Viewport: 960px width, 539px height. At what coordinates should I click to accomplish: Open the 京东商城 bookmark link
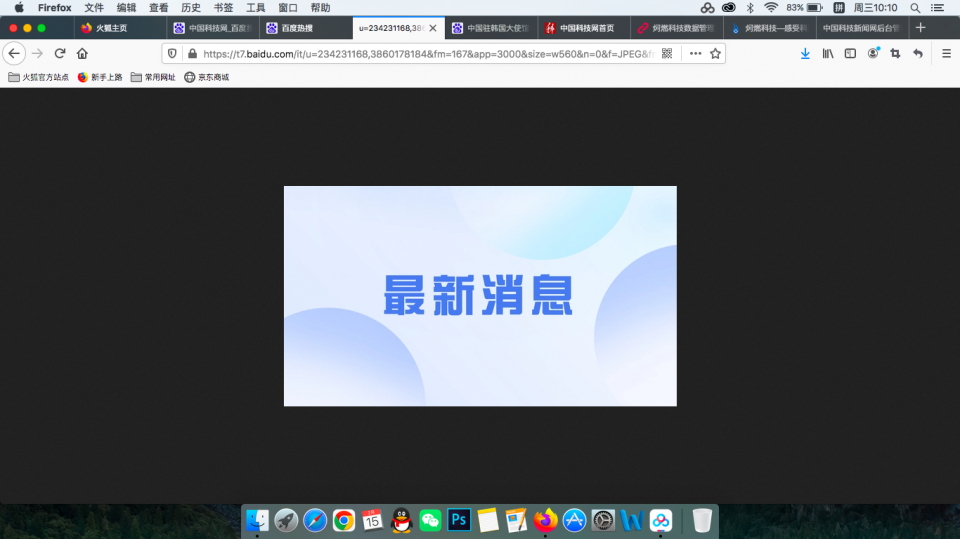click(x=206, y=77)
